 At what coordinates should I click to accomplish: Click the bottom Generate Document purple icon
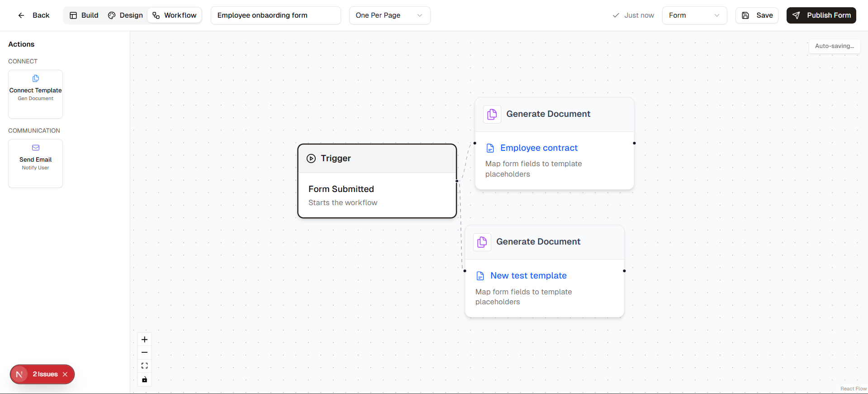(x=482, y=242)
